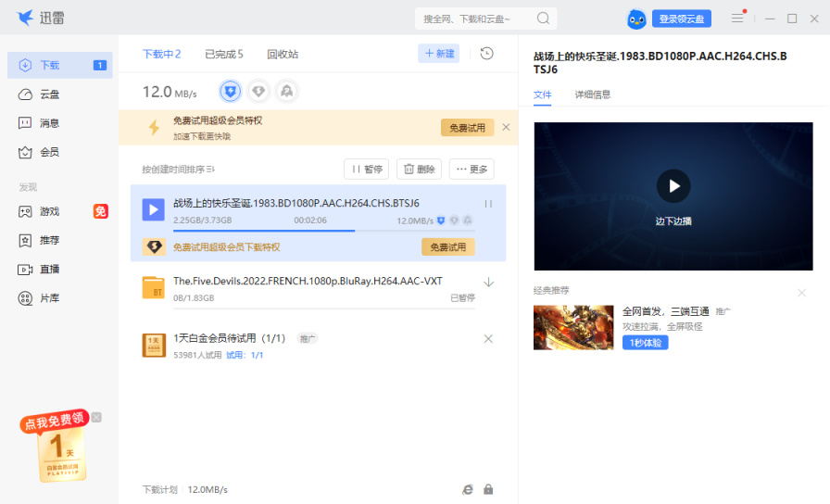Image resolution: width=830 pixels, height=504 pixels.
Task: Open download history clock icon
Action: (486, 54)
